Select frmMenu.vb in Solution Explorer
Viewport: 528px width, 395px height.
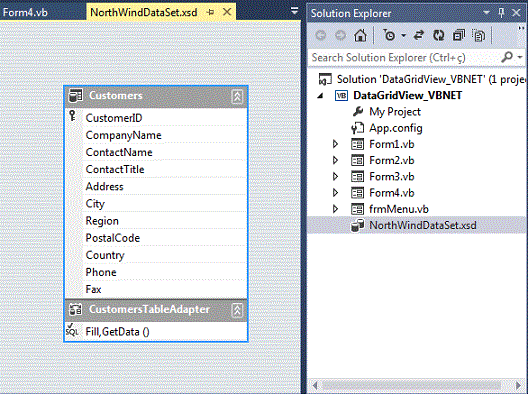click(x=399, y=209)
